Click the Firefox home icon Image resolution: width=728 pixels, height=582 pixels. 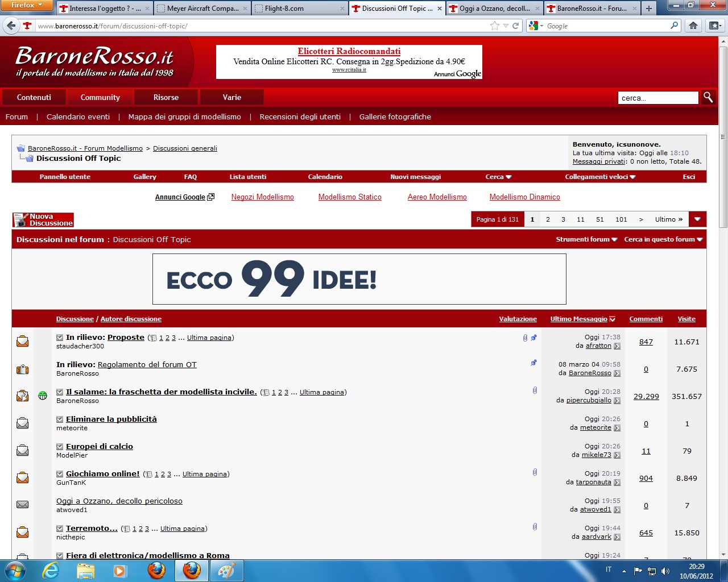coord(693,26)
